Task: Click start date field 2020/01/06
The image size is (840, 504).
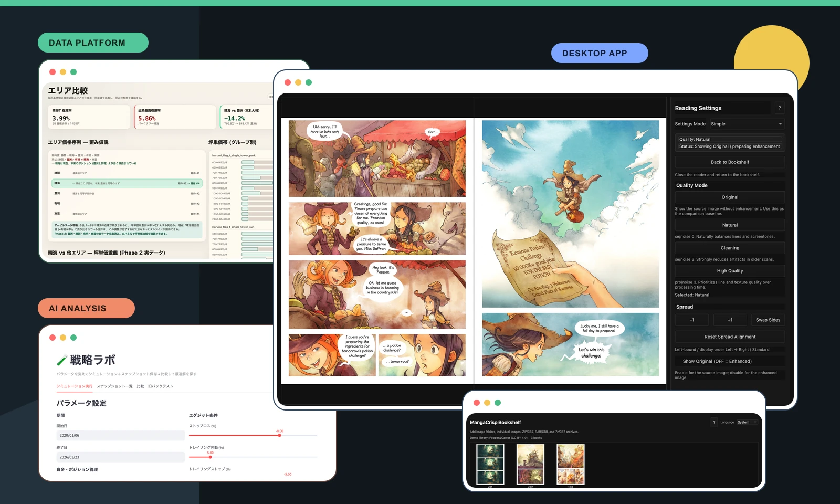Action: click(120, 435)
